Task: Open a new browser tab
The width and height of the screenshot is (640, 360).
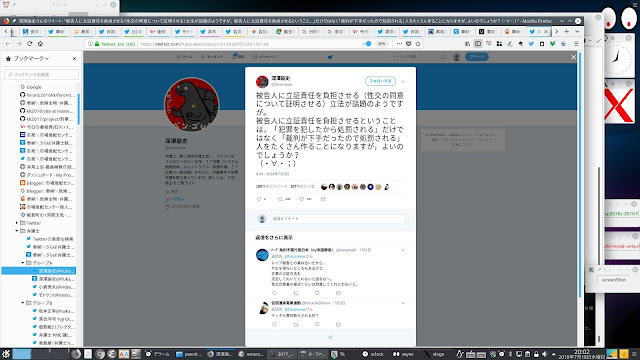Action: (567, 31)
